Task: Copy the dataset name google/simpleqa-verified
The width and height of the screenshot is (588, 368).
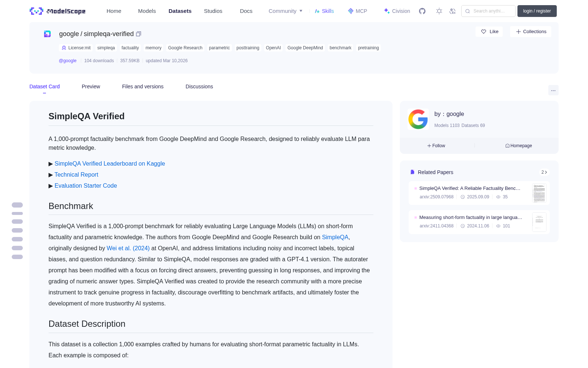Action: 139,34
